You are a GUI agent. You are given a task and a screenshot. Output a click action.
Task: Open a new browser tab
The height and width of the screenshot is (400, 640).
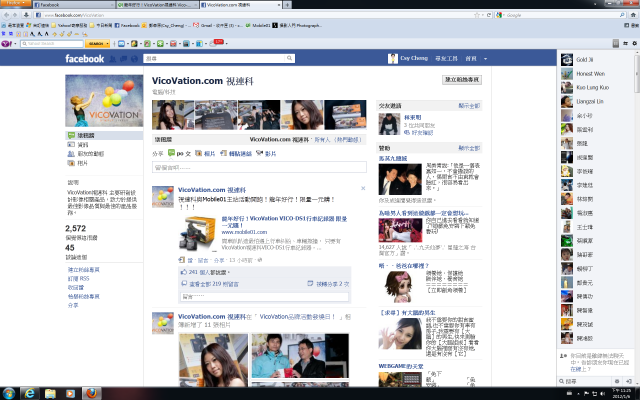[x=287, y=5]
